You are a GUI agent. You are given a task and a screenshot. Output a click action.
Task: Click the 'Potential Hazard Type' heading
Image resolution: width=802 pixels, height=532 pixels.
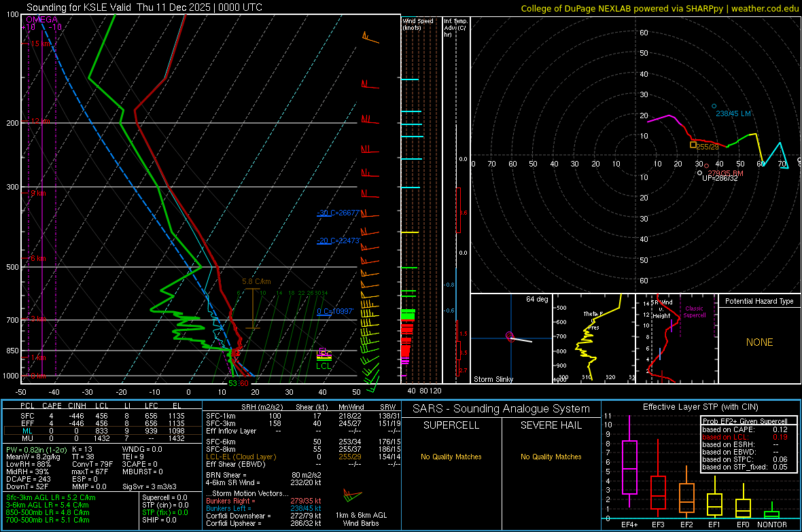(759, 301)
